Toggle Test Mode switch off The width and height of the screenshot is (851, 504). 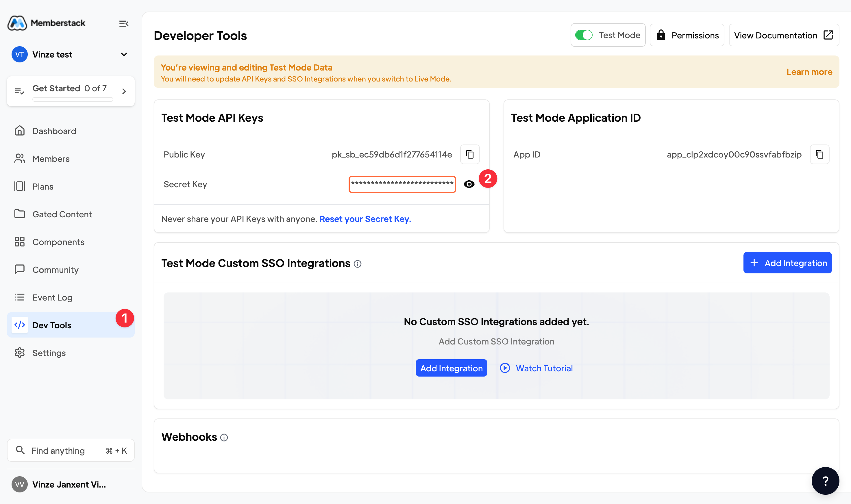584,35
